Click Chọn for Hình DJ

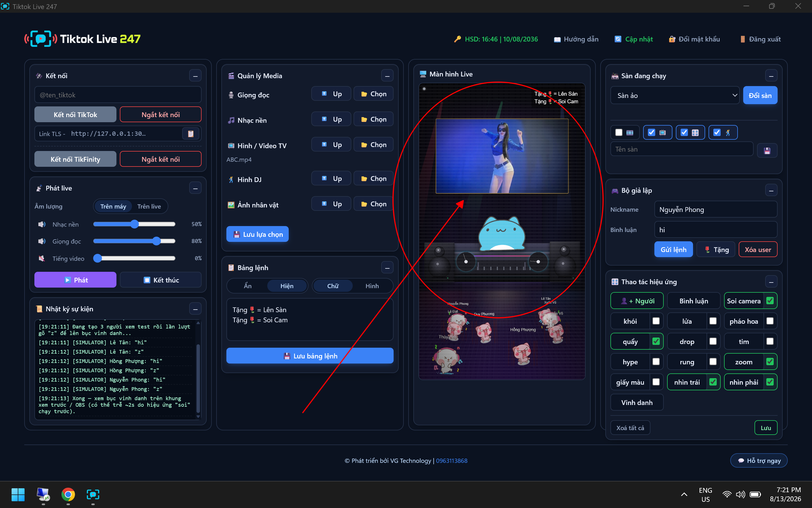(x=374, y=178)
